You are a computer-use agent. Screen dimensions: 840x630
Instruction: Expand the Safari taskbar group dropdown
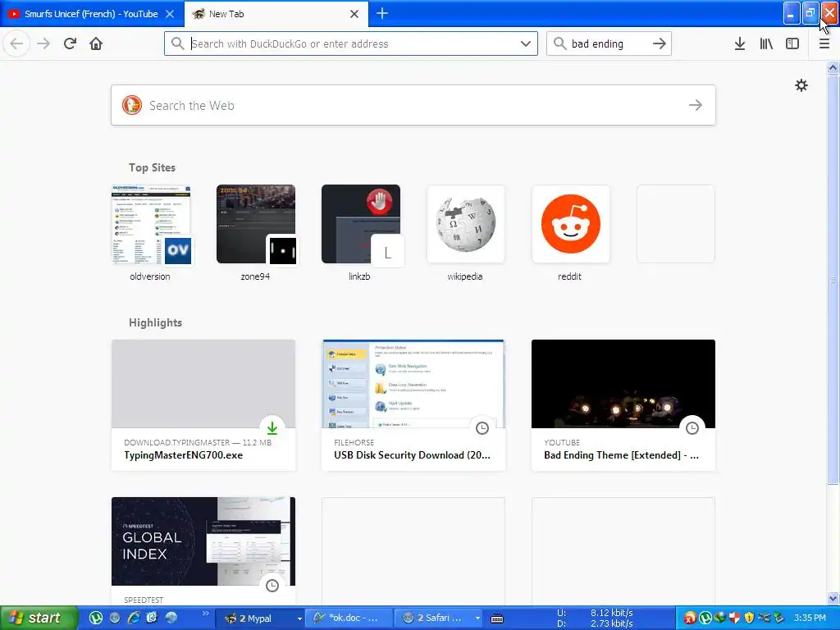pos(477,619)
